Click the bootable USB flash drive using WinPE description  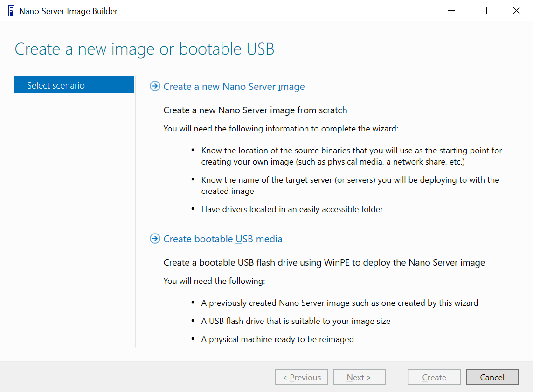pyautogui.click(x=324, y=262)
